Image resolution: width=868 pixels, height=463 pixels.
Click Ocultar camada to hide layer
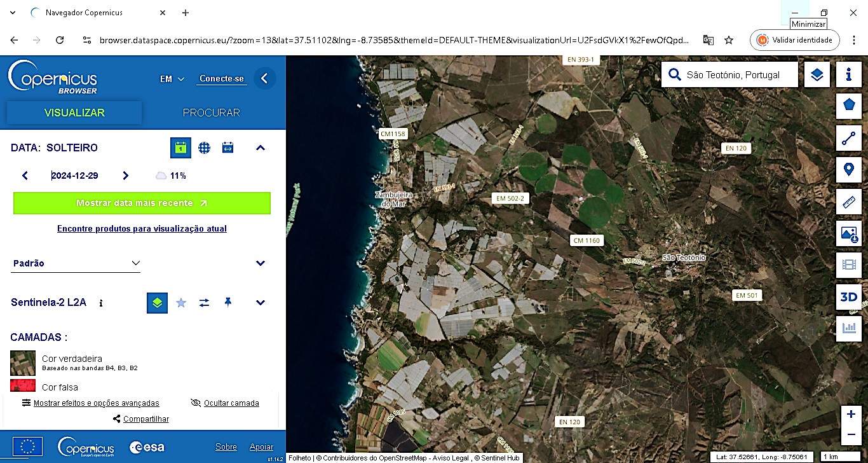tap(225, 403)
